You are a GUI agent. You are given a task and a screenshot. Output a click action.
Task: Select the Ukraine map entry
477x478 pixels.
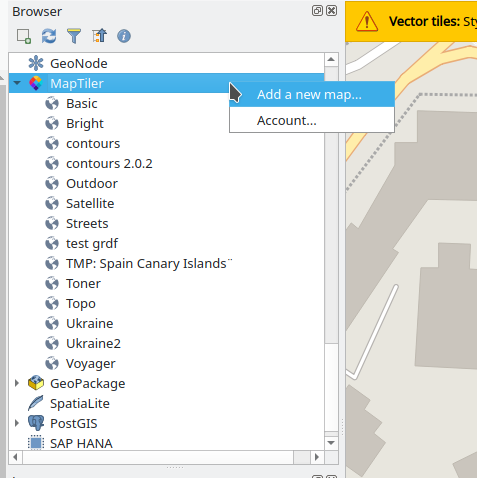pyautogui.click(x=89, y=323)
